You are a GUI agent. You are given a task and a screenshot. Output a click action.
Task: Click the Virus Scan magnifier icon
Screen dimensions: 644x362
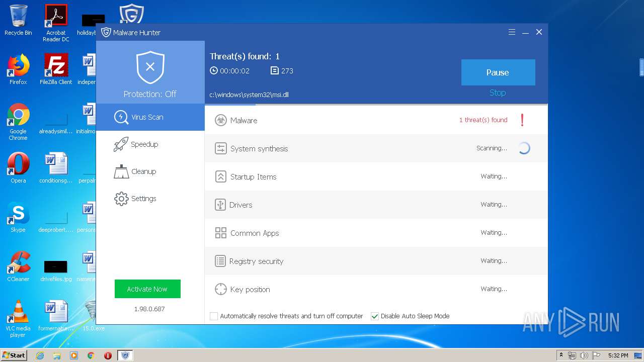[x=121, y=117]
